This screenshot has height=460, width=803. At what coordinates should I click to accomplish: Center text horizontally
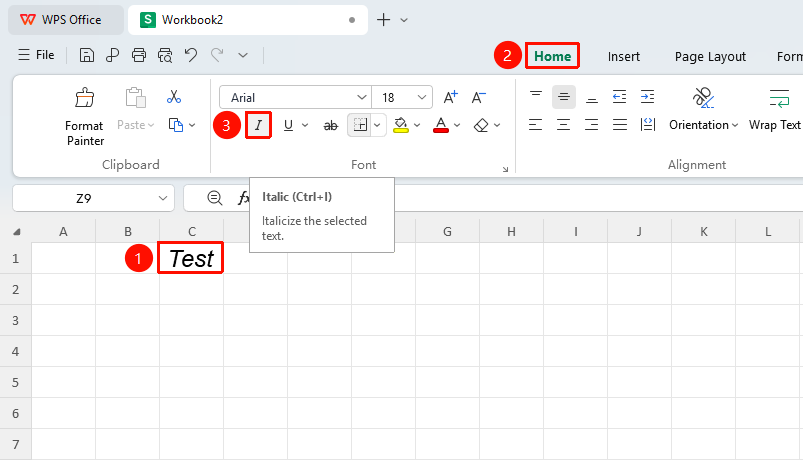click(x=564, y=124)
